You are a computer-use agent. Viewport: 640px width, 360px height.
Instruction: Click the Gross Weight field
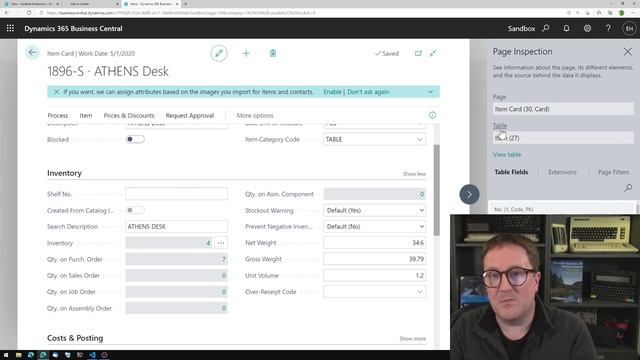[374, 259]
